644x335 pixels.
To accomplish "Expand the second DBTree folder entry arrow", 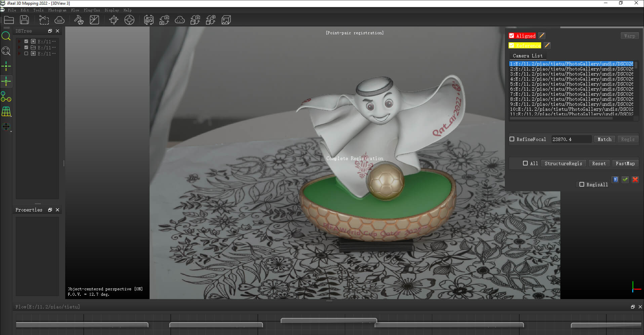I will point(19,47).
